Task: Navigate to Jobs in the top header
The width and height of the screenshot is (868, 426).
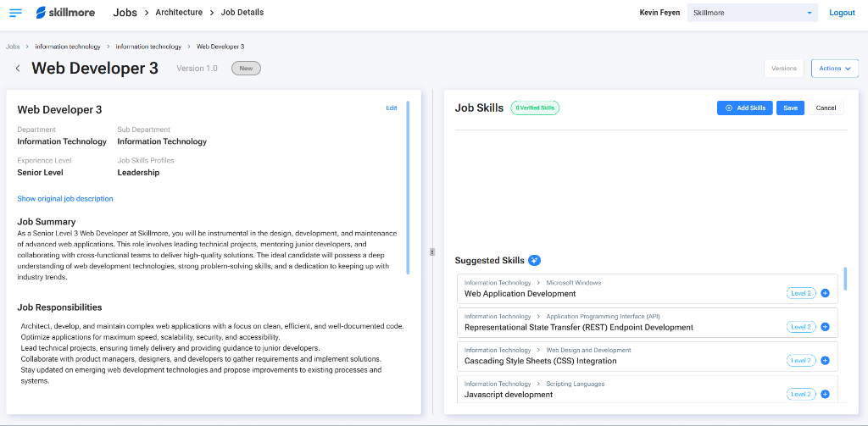Action: click(x=125, y=12)
